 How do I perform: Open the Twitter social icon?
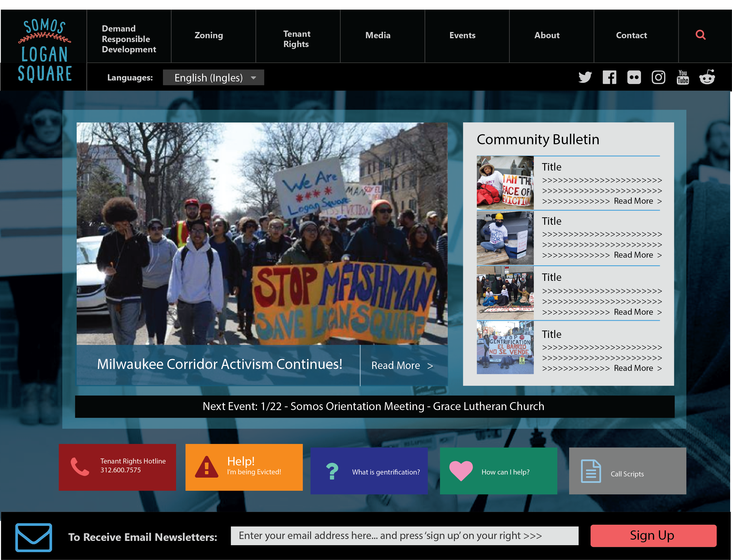pos(585,77)
